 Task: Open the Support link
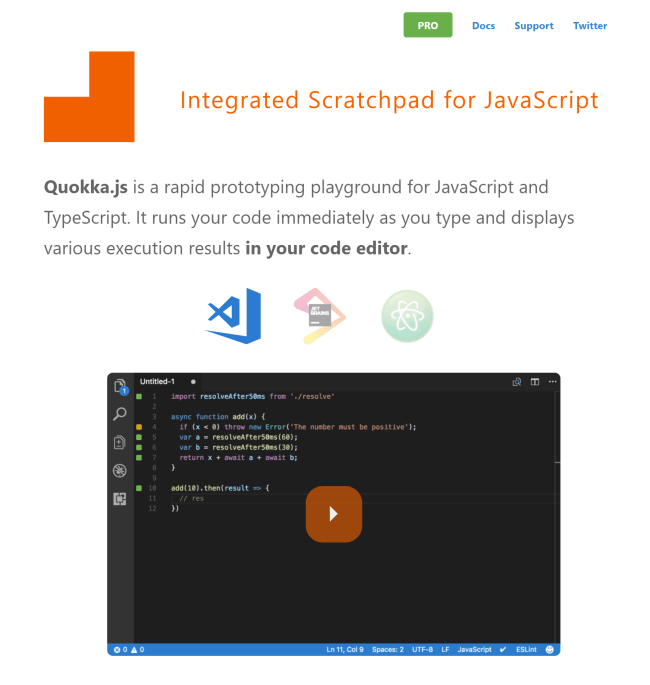pos(534,26)
